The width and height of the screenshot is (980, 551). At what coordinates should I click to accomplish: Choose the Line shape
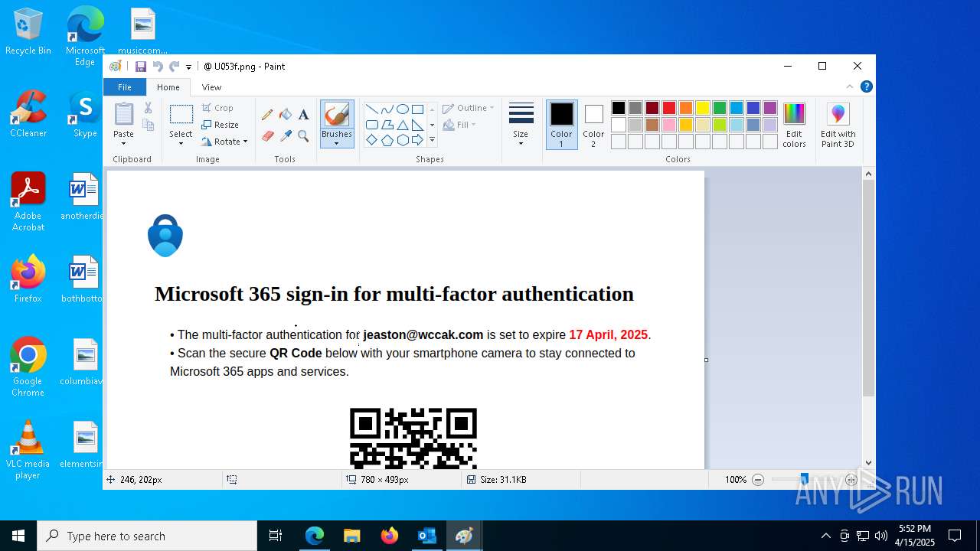pos(371,109)
